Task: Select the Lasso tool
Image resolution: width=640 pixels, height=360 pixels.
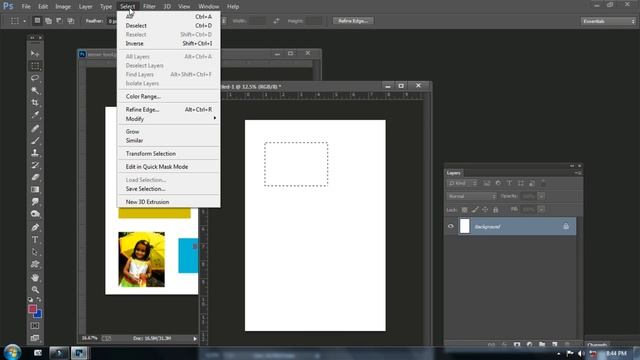Action: pos(35,78)
